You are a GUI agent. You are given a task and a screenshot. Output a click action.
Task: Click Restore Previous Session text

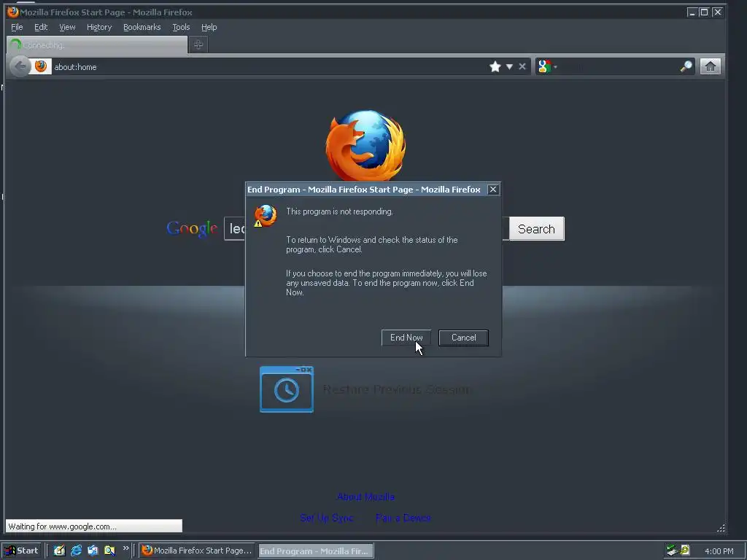pos(397,389)
